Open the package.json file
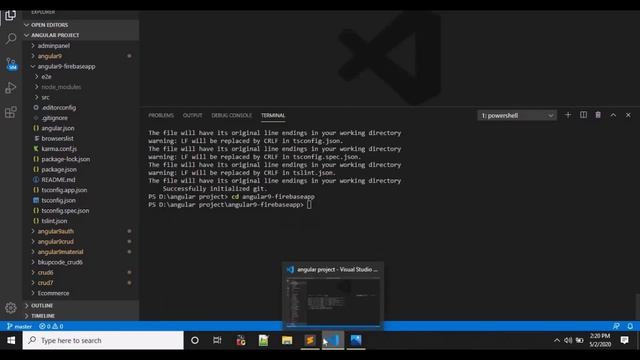Image resolution: width=640 pixels, height=360 pixels. click(x=81, y=169)
